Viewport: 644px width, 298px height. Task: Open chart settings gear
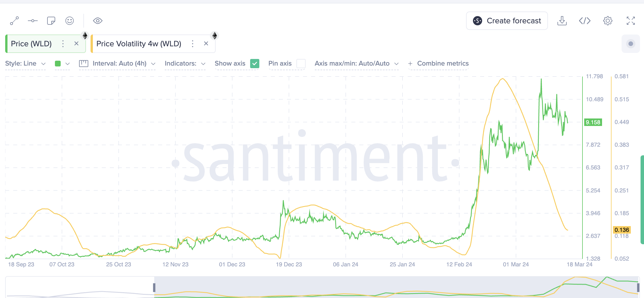(608, 21)
